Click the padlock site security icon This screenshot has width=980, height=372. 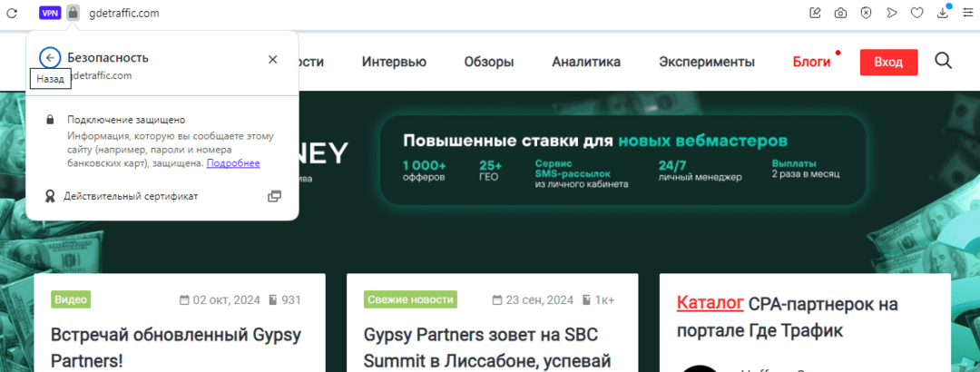(73, 13)
